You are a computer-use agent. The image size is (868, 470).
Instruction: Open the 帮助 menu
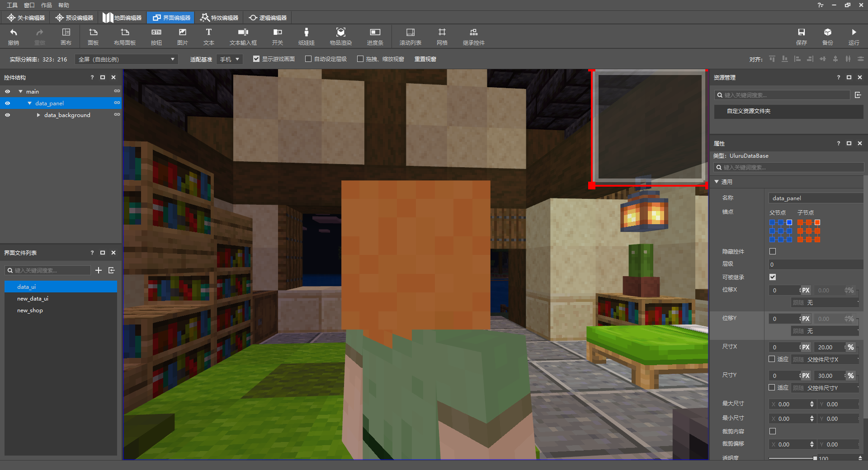click(x=64, y=5)
